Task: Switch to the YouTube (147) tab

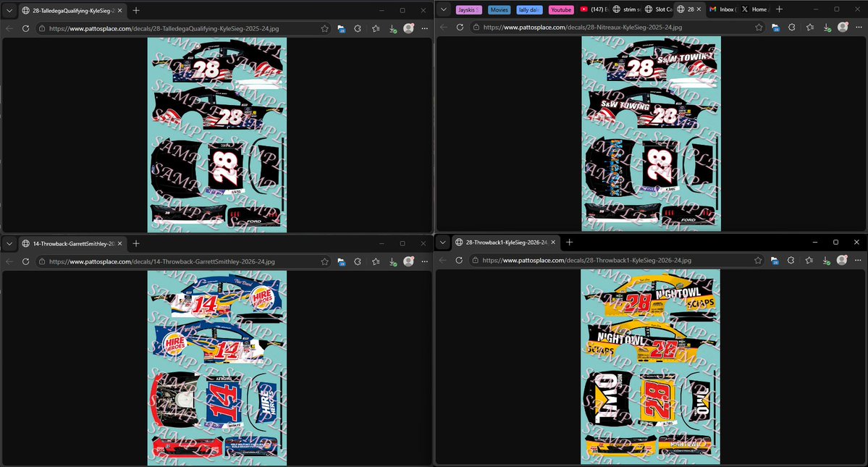Action: coord(594,9)
